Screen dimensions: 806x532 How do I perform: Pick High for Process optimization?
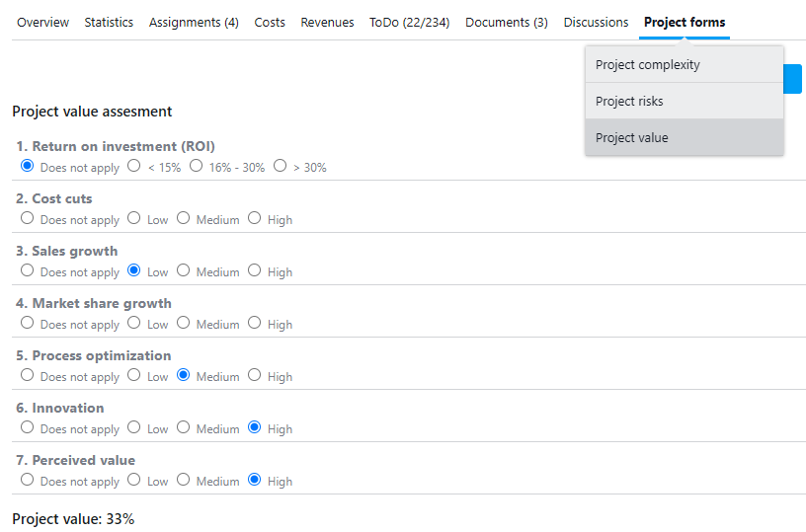[255, 375]
